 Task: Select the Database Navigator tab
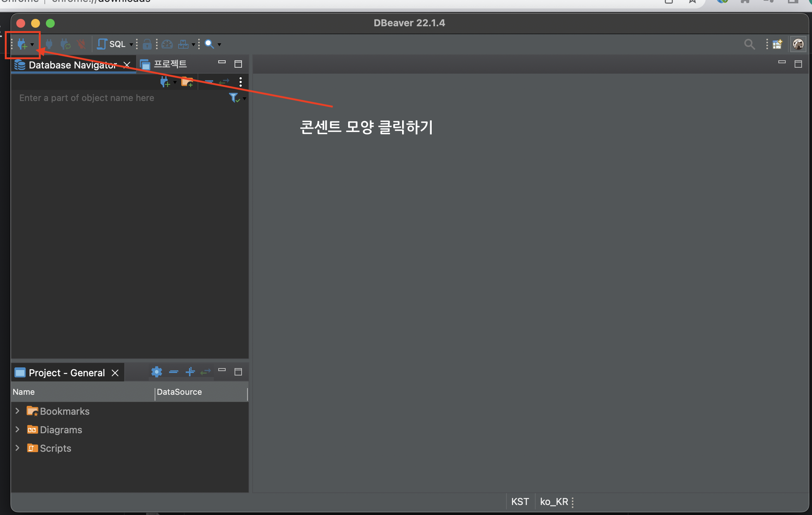tap(72, 65)
